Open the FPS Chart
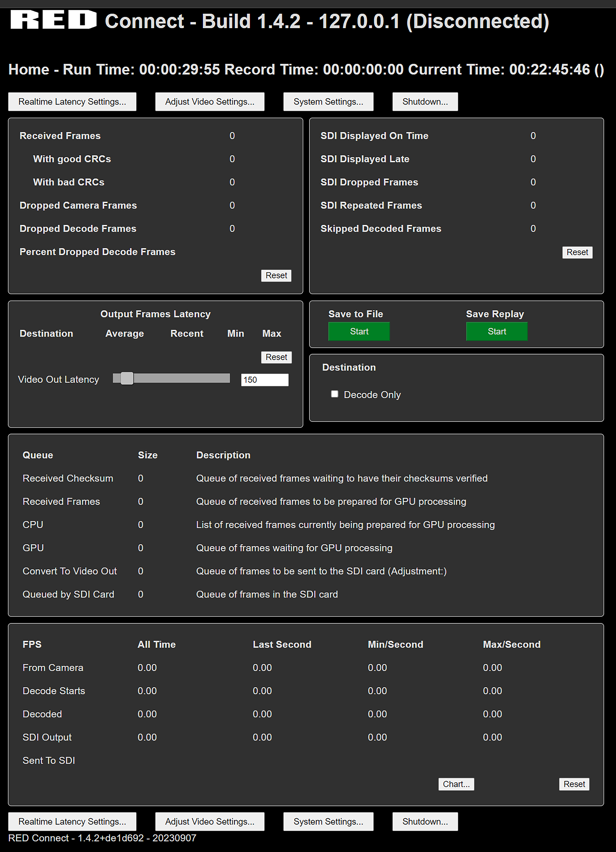This screenshot has height=852, width=616. (456, 784)
